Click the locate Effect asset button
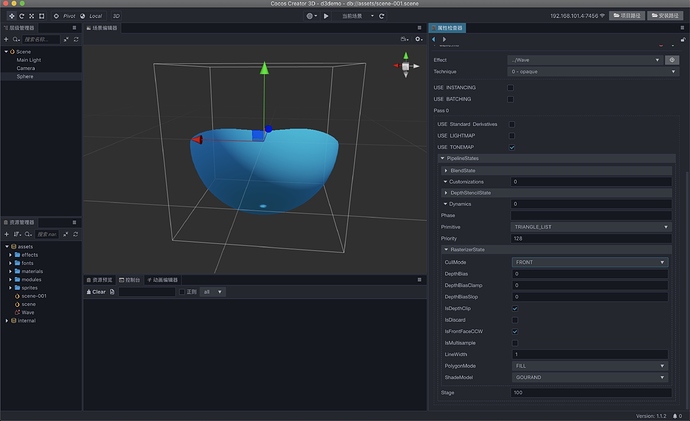This screenshot has width=690, height=421. tap(673, 60)
